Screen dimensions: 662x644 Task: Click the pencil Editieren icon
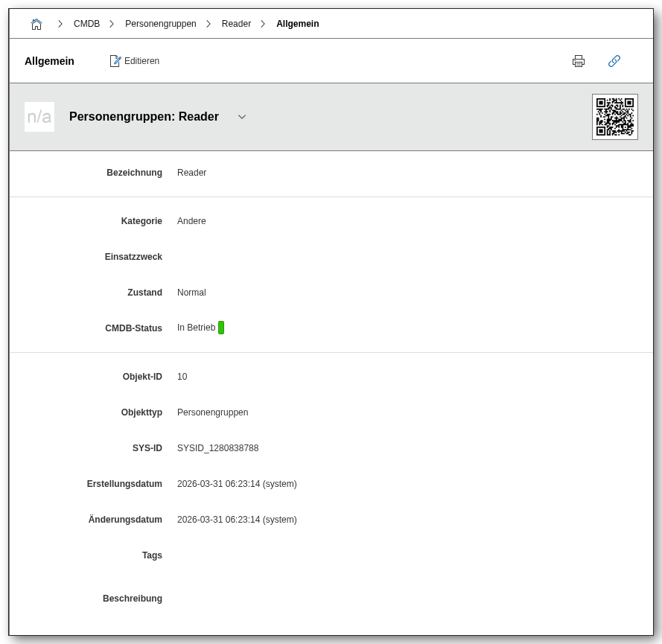115,61
